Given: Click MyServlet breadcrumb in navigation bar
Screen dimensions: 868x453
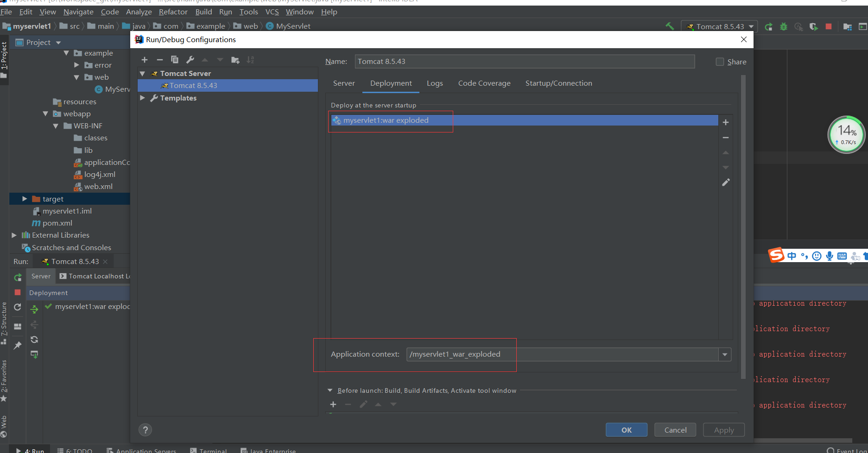Looking at the screenshot, I should pos(288,26).
